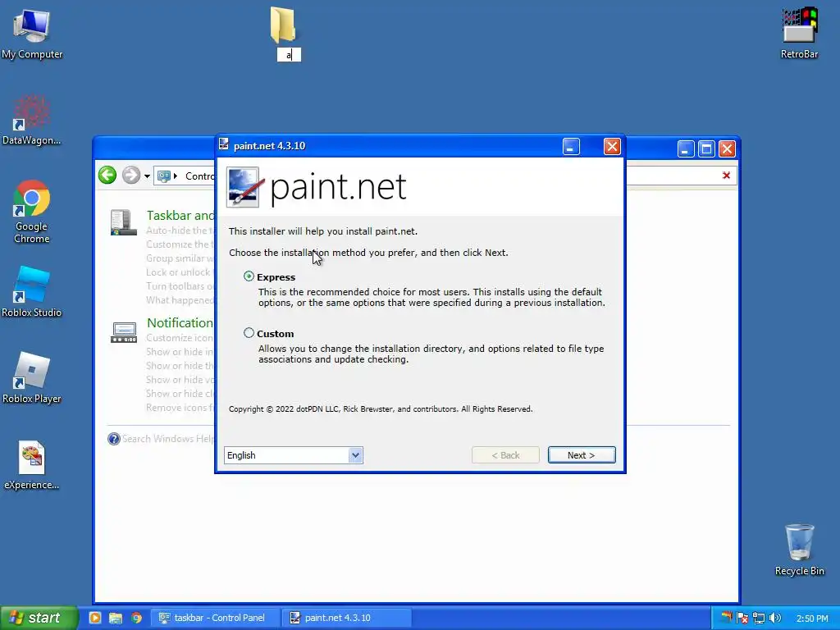Switch to paint.net 4.3.10 taskbar button
The width and height of the screenshot is (840, 630).
tap(347, 618)
